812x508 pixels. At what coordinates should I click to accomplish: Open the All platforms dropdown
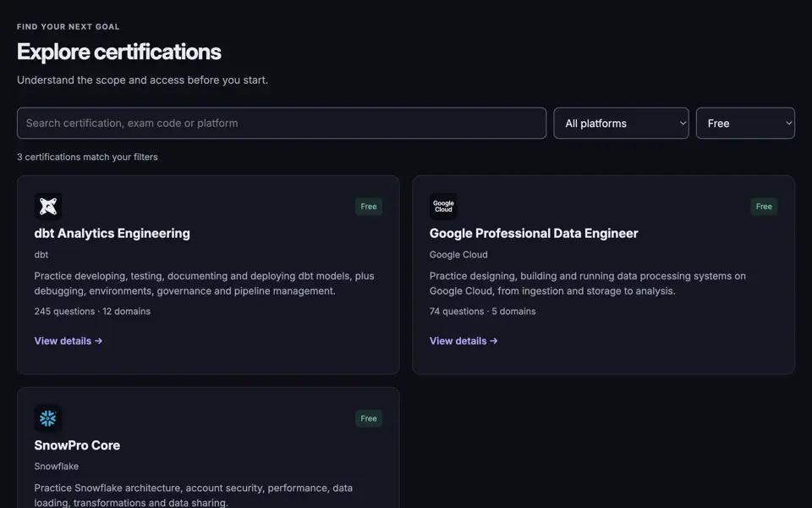click(621, 124)
